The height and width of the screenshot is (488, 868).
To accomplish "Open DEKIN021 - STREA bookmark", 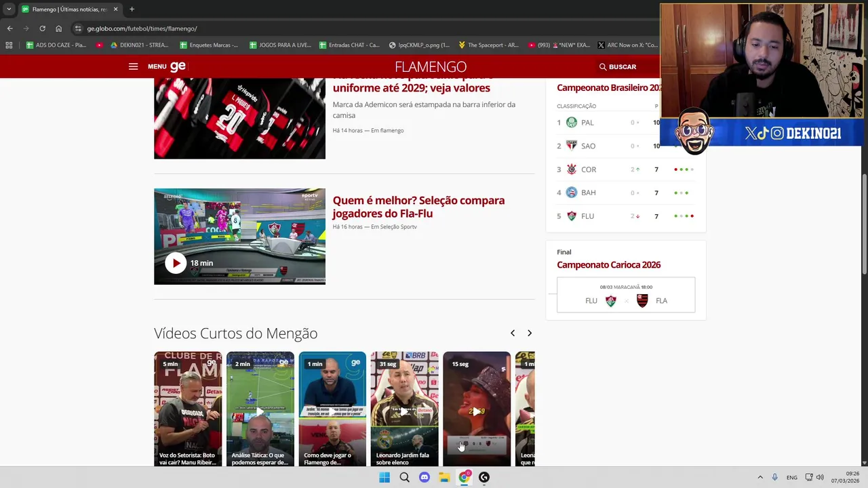I will (x=139, y=45).
